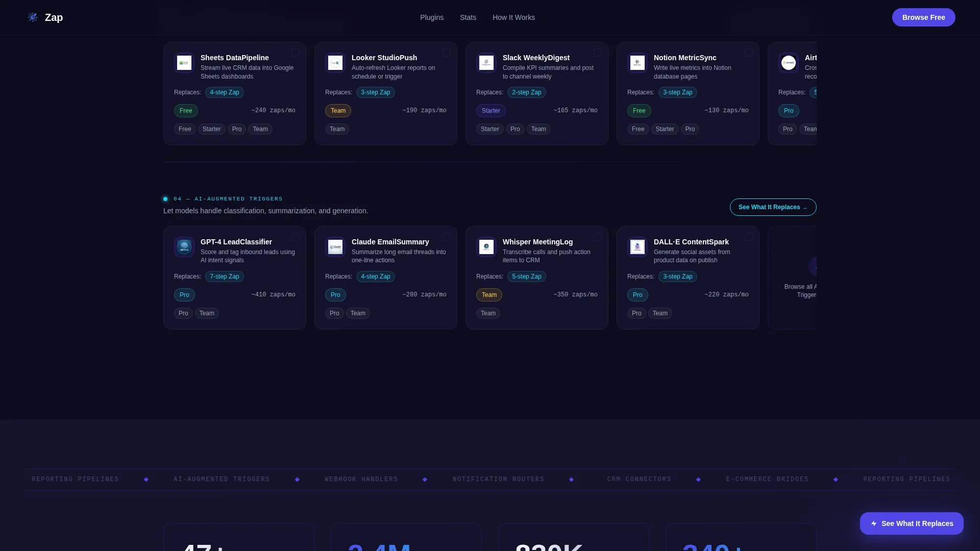Image resolution: width=980 pixels, height=551 pixels.
Task: Click the Notion MetricSync title
Action: (x=685, y=58)
